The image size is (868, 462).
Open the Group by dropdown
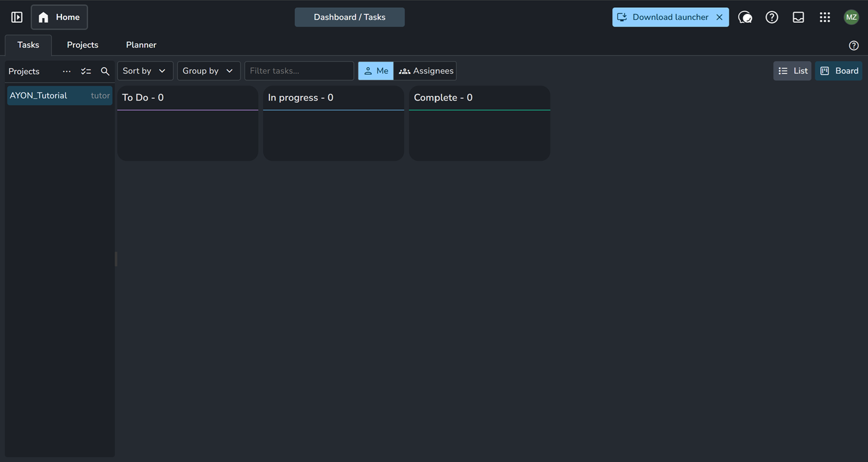coord(209,71)
